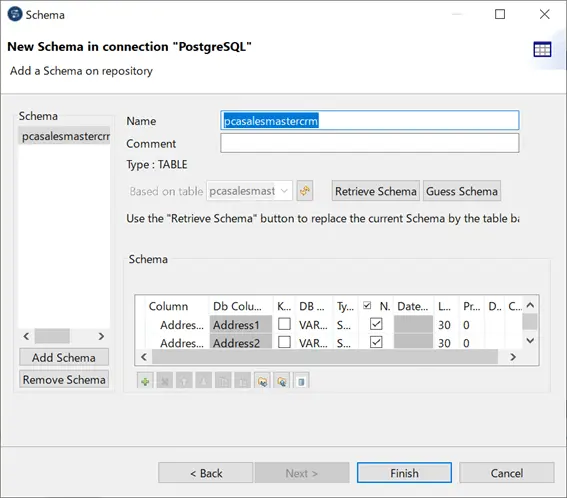Viewport: 567px width, 498px height.
Task: Open the Based on table dropdown
Action: pos(250,191)
